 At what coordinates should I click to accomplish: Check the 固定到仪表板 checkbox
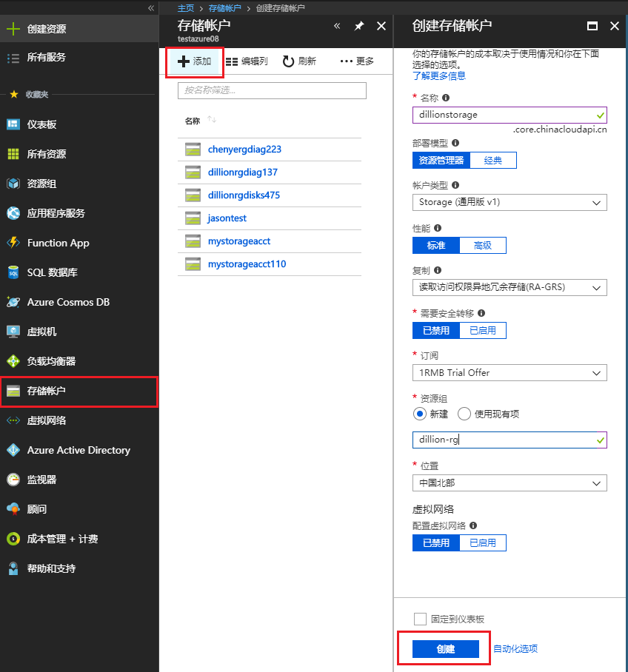(420, 619)
